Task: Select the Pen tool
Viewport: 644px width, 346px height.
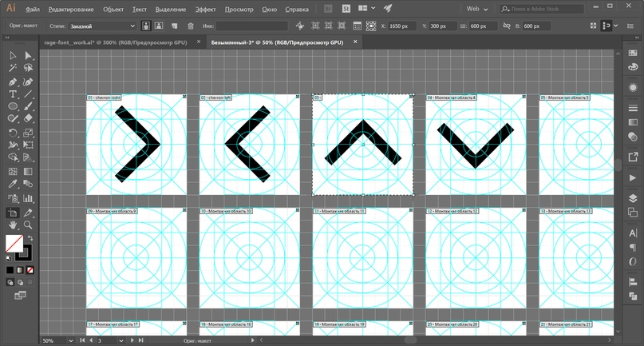Action: click(x=13, y=82)
